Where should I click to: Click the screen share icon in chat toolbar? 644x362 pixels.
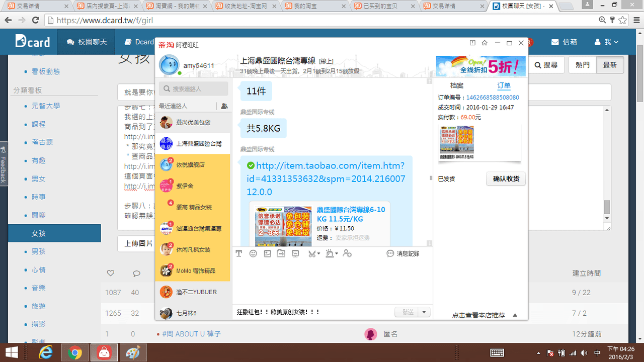click(295, 254)
